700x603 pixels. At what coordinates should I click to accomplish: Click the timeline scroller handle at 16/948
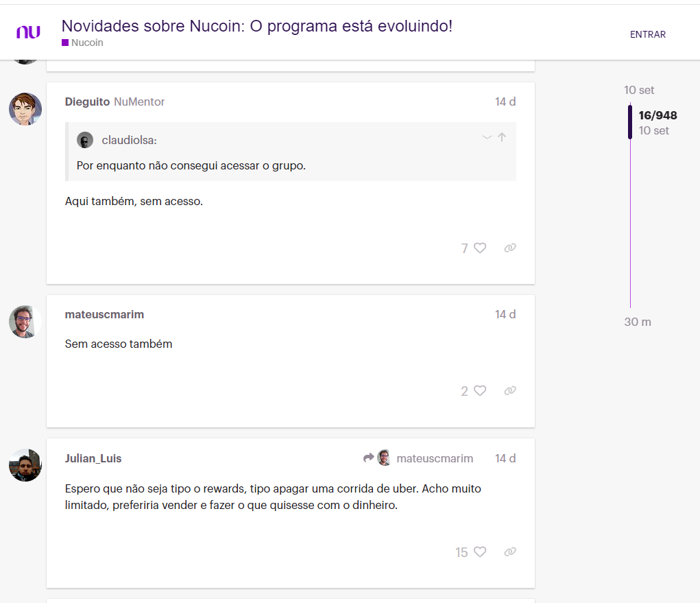630,121
